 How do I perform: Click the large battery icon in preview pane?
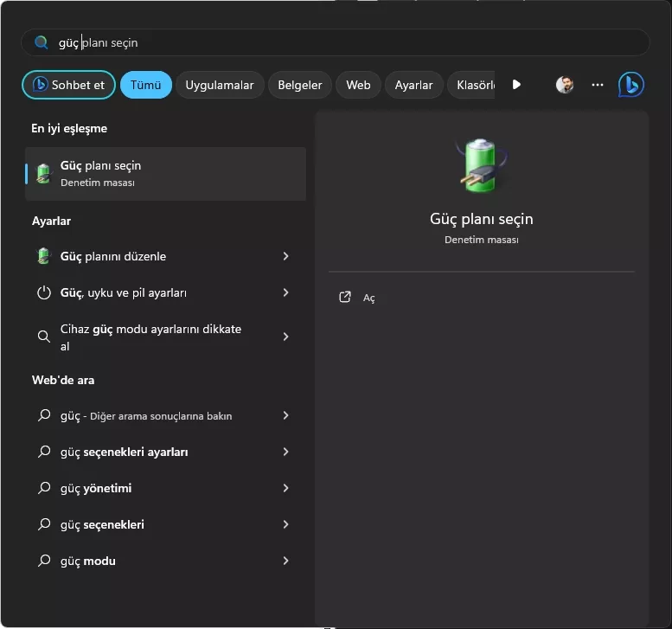point(481,166)
